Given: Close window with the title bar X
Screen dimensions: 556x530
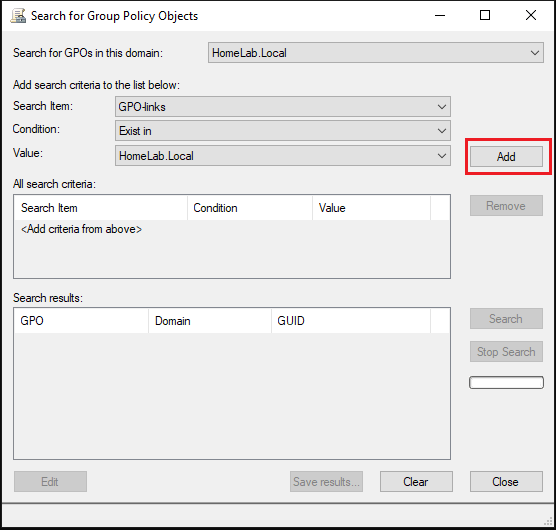Looking at the screenshot, I should click(x=530, y=15).
